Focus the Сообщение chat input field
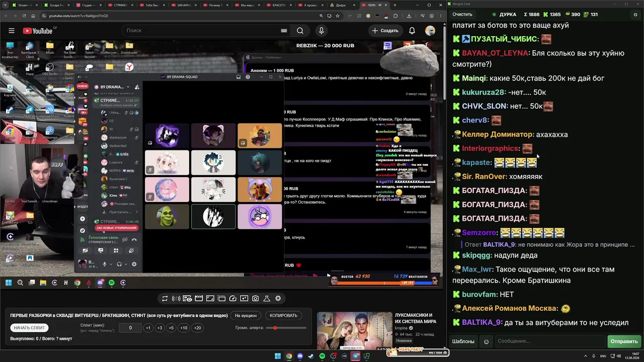644x362 pixels. click(550, 341)
